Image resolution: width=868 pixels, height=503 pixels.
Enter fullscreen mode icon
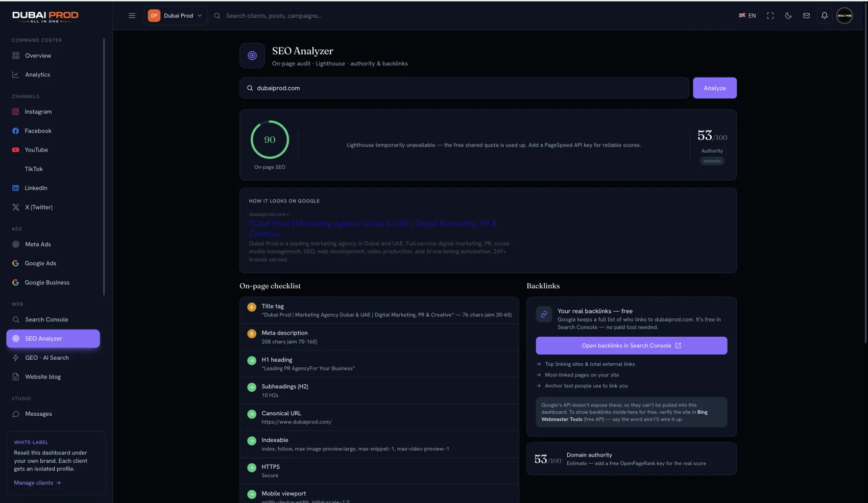(x=770, y=16)
